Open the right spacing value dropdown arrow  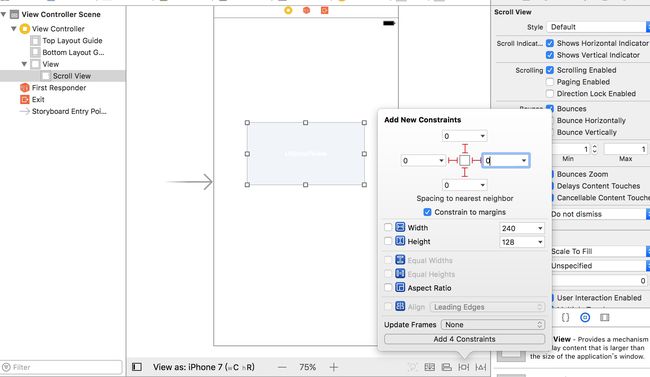(524, 161)
